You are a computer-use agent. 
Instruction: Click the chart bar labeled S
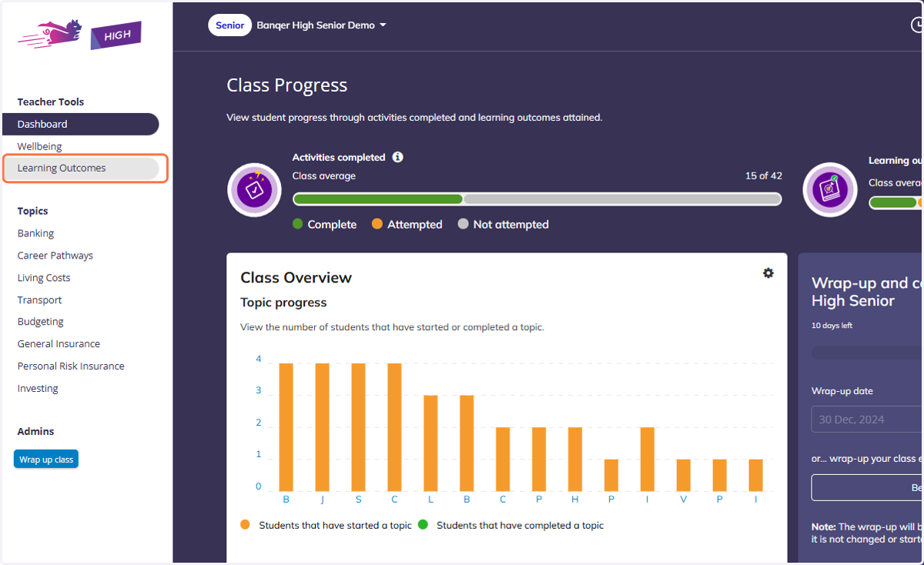coord(358,427)
